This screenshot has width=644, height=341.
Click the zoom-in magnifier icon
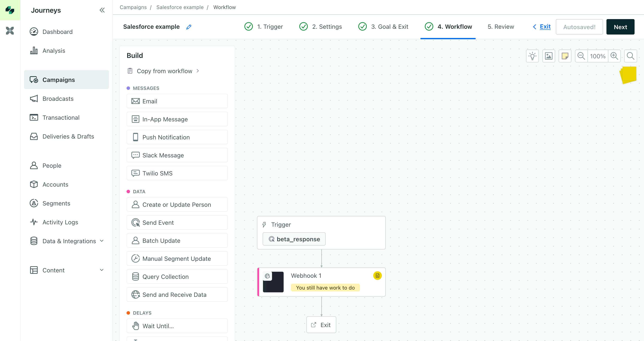click(x=614, y=56)
